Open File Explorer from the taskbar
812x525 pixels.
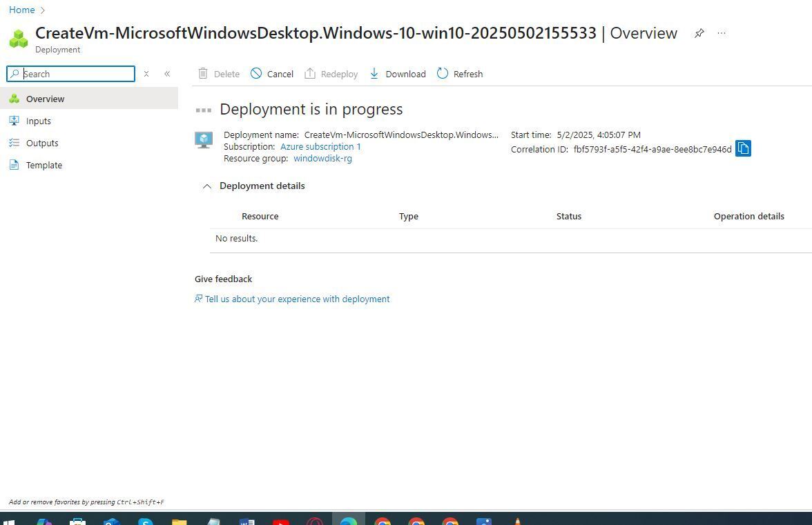(x=180, y=522)
